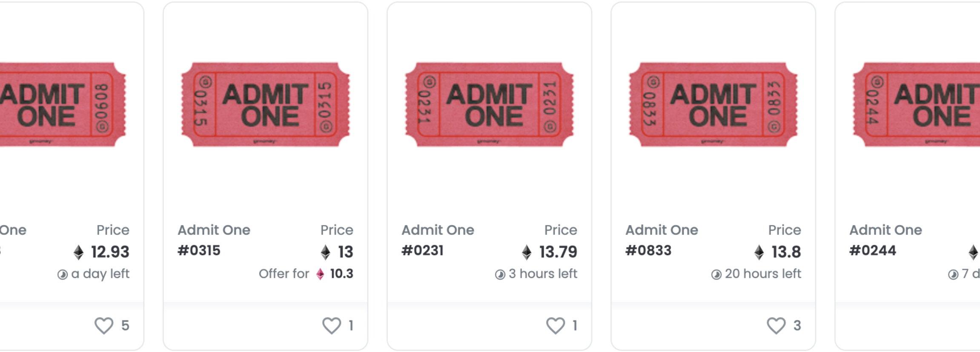980x352 pixels.
Task: Open the Admit One #0244 title link
Action: [x=886, y=240]
